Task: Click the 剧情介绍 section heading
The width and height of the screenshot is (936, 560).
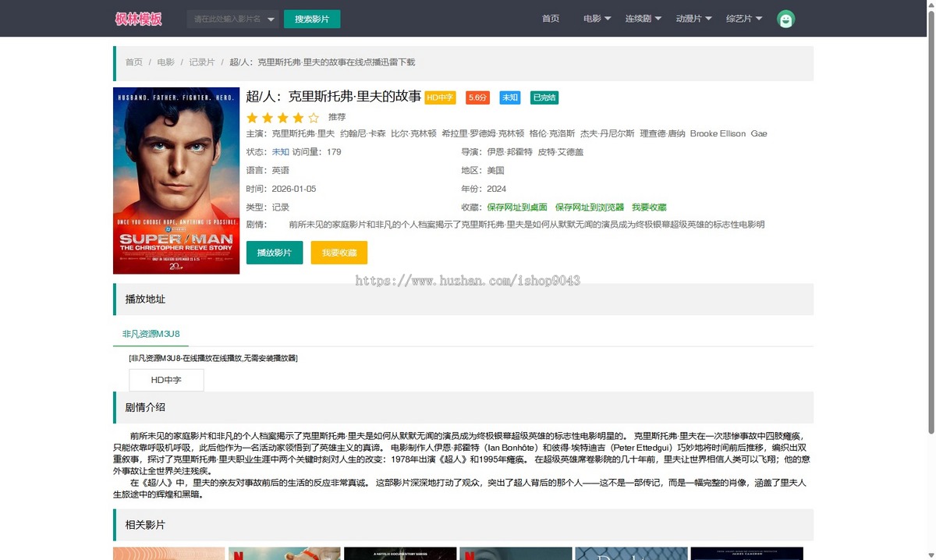Action: (x=145, y=407)
